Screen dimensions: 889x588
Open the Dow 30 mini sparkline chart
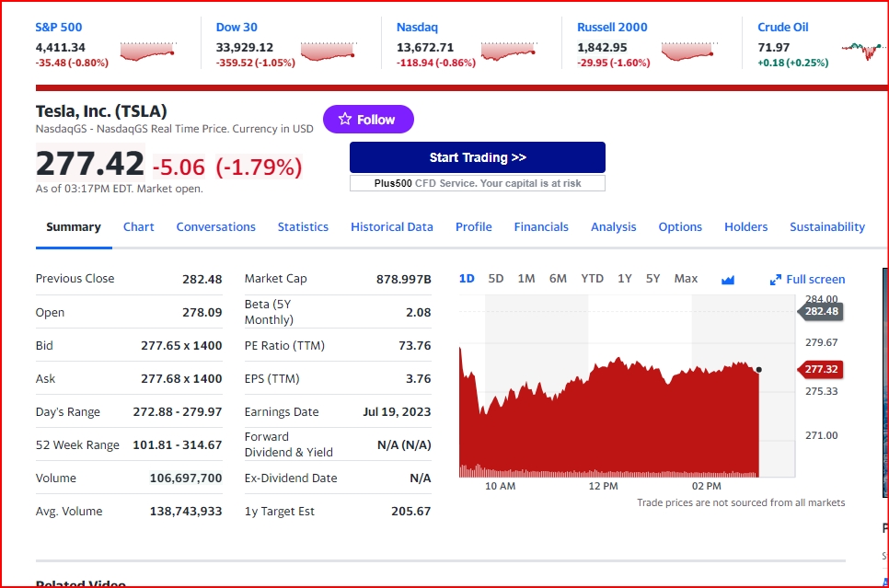pos(328,52)
